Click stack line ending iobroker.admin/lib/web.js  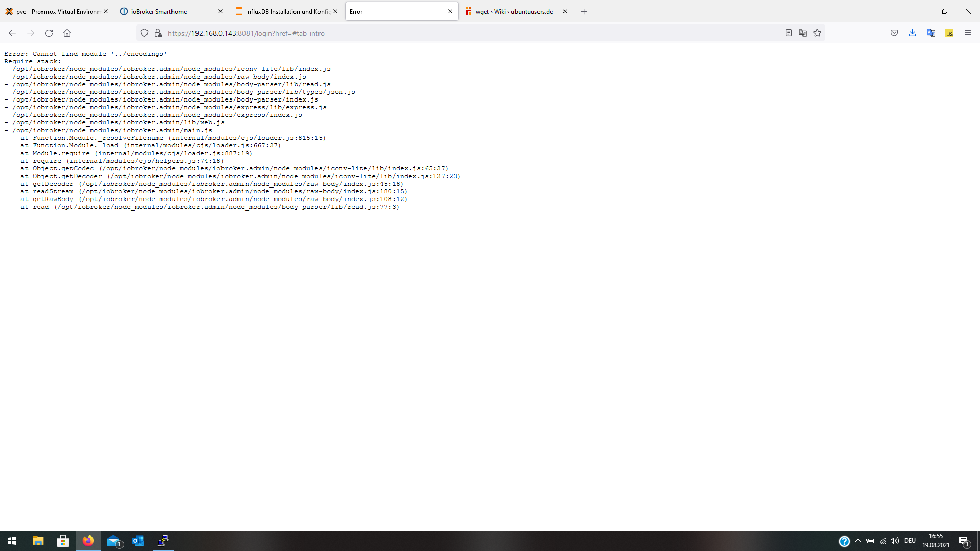click(114, 122)
